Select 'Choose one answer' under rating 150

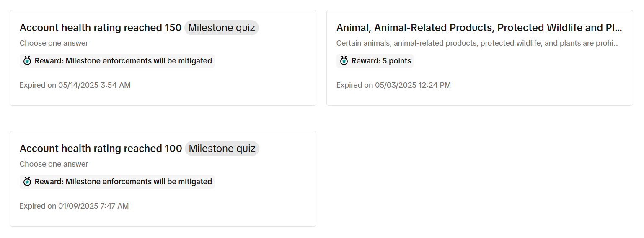coord(54,43)
